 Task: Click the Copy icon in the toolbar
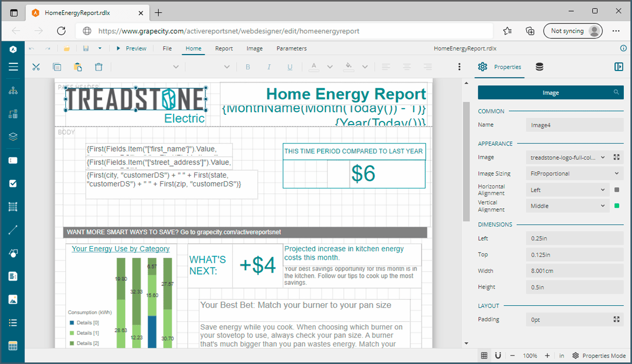point(57,67)
